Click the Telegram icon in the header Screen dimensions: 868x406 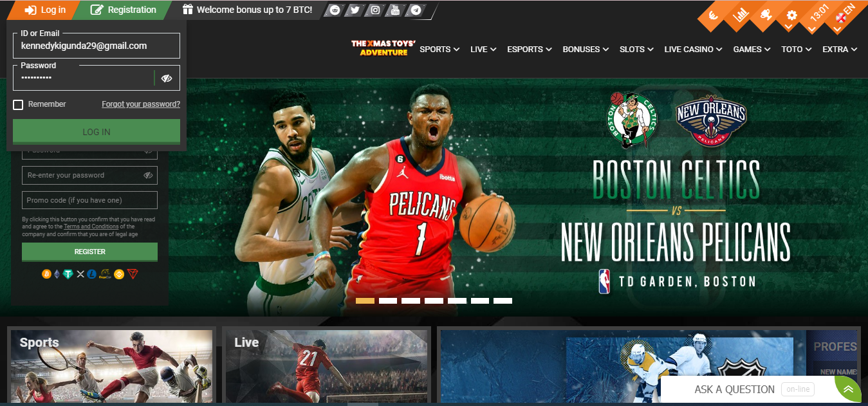pos(416,10)
